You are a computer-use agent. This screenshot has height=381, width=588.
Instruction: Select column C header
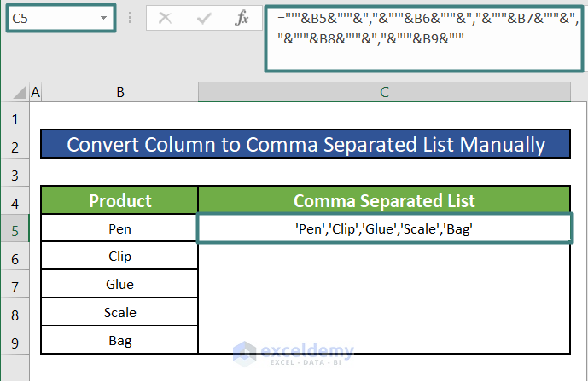[x=384, y=92]
